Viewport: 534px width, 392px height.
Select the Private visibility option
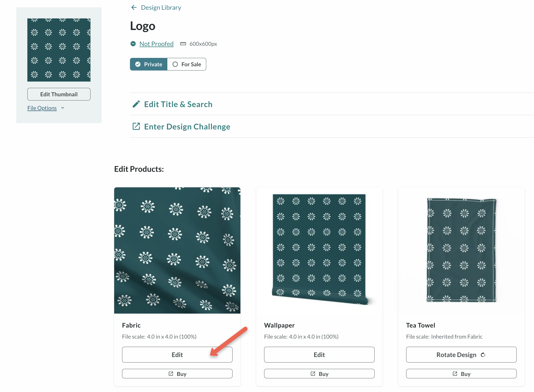tap(149, 64)
